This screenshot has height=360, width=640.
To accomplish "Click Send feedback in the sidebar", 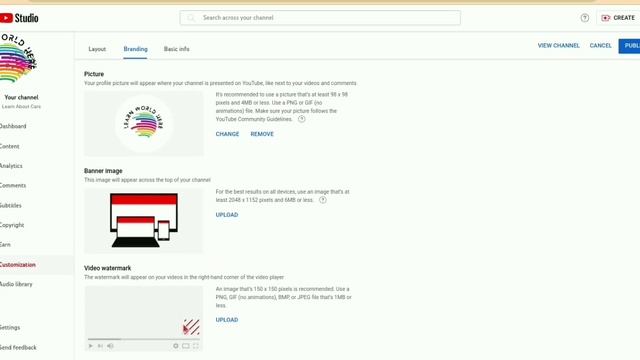I will [x=18, y=347].
